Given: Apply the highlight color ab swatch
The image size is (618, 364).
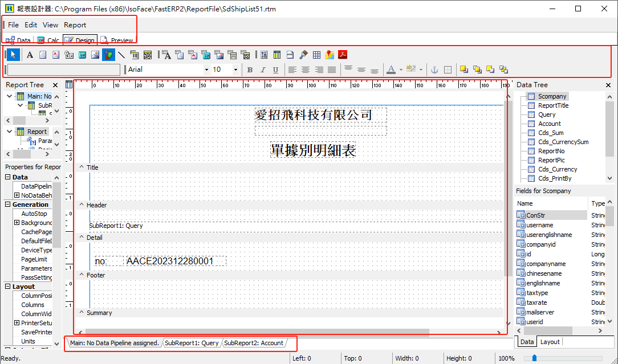Looking at the screenshot, I should [x=411, y=69].
